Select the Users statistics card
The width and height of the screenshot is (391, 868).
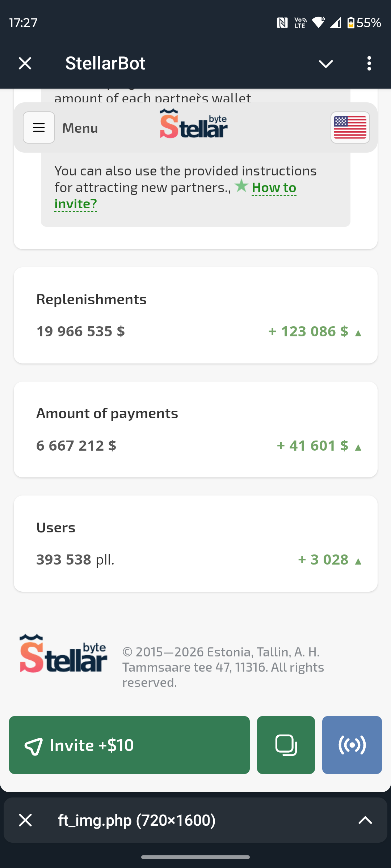195,544
